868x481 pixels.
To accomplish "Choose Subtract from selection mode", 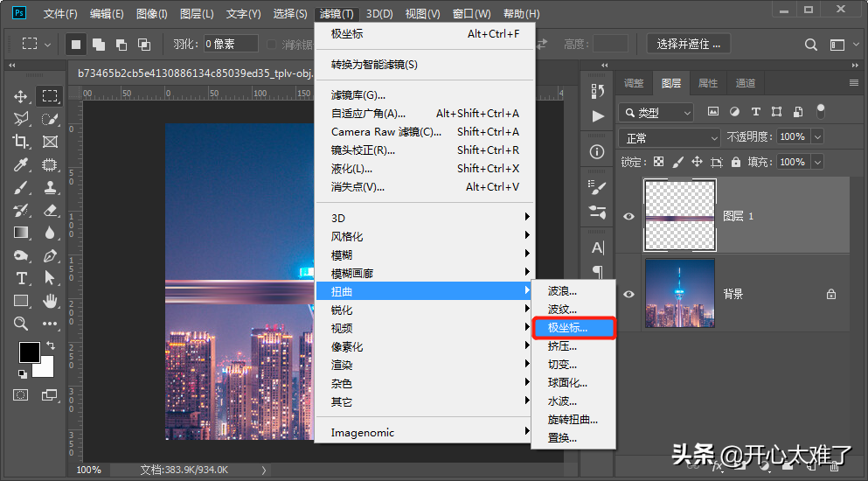I will 122,45.
